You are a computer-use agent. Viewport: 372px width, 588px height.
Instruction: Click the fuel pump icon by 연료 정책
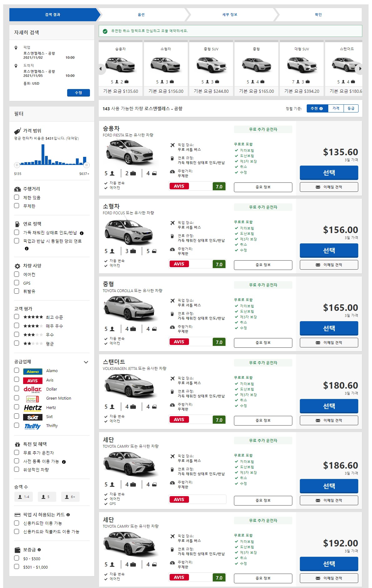[17, 224]
